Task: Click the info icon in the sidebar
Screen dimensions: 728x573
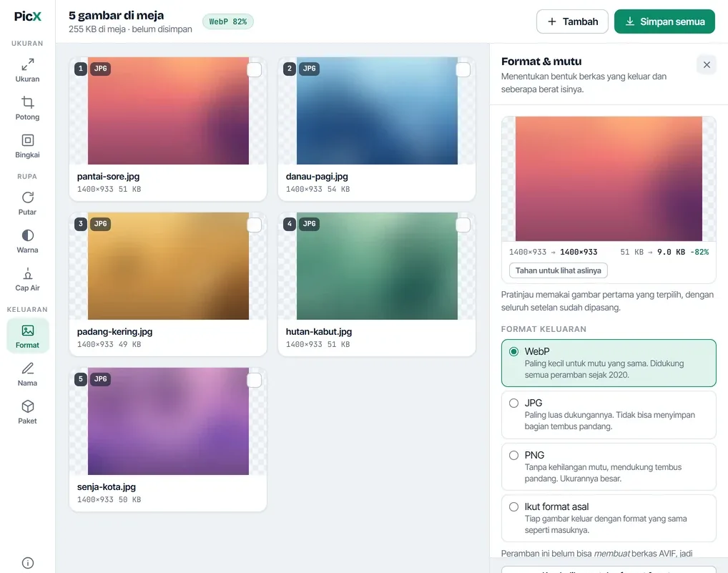Action: pos(28,563)
